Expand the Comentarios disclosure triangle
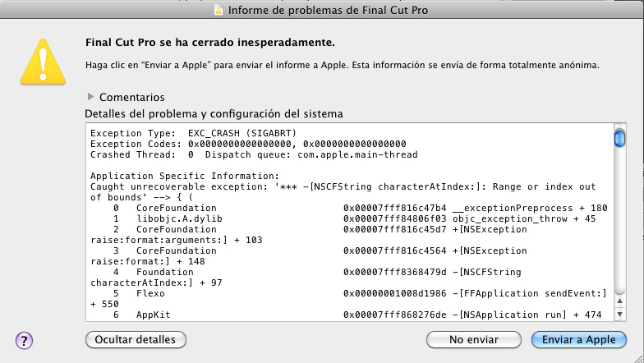Image resolution: width=644 pixels, height=363 pixels. tap(90, 97)
